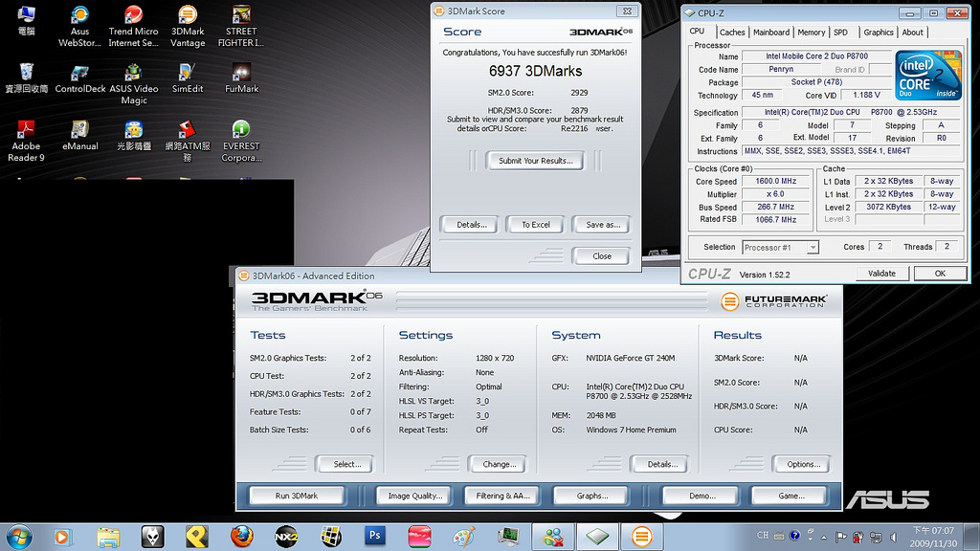980x551 pixels.
Task: Open the Paint palette taskbar icon
Action: coord(463,537)
